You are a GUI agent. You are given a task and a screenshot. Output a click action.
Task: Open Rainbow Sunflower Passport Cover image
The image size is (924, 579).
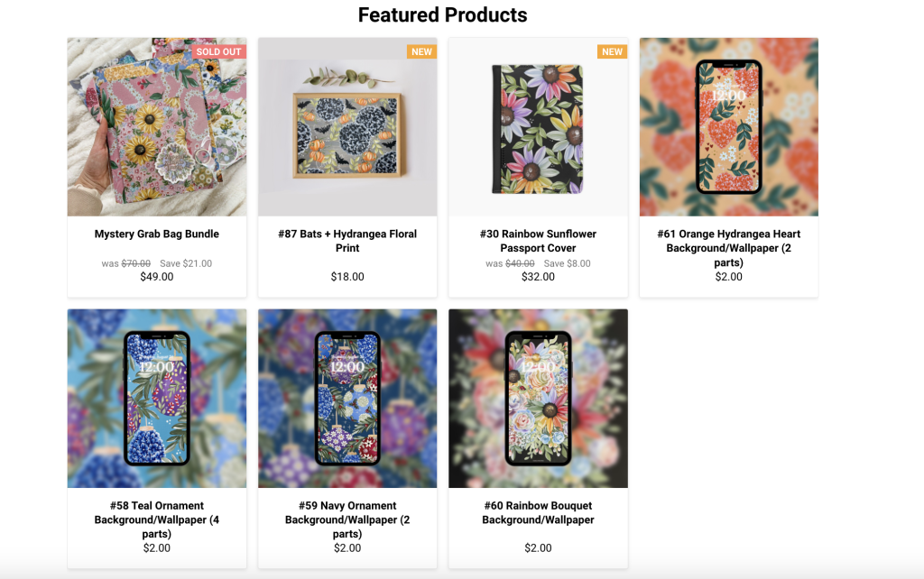[538, 127]
